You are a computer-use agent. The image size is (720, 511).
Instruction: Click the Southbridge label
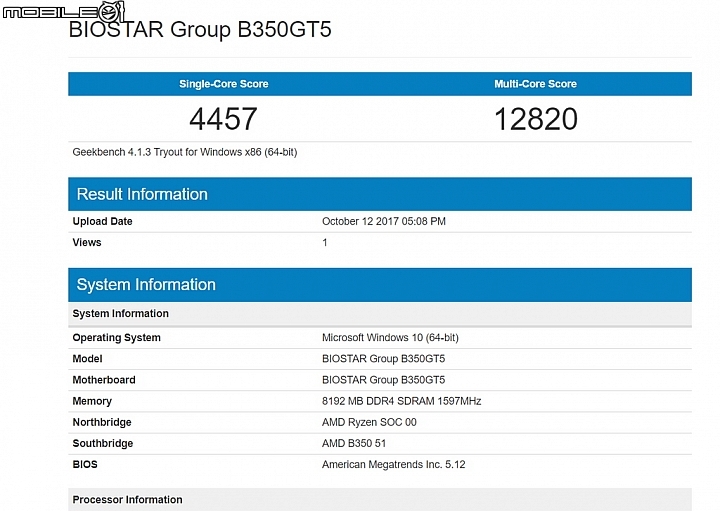(x=103, y=444)
